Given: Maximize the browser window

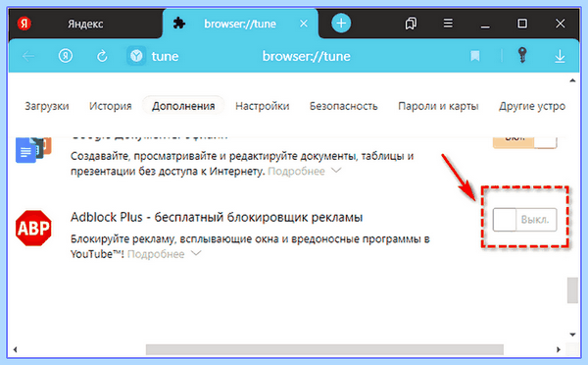Looking at the screenshot, I should [522, 24].
